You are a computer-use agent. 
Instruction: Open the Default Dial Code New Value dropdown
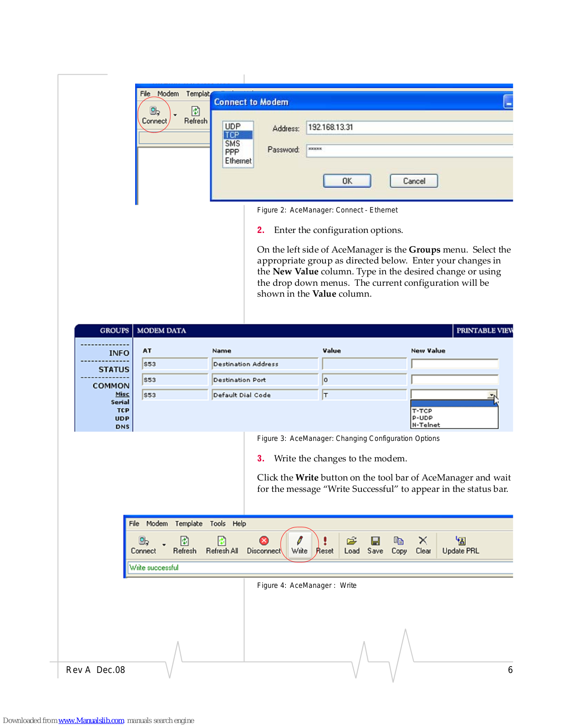coord(492,395)
